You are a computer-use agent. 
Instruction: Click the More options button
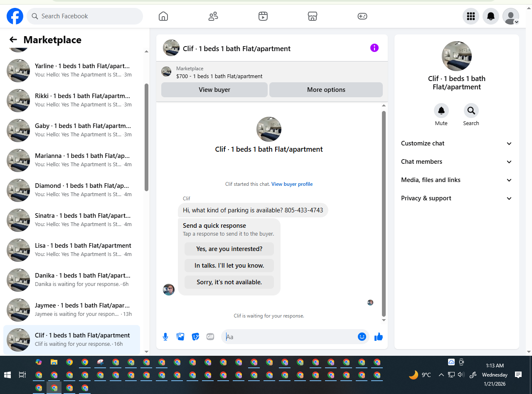click(326, 90)
